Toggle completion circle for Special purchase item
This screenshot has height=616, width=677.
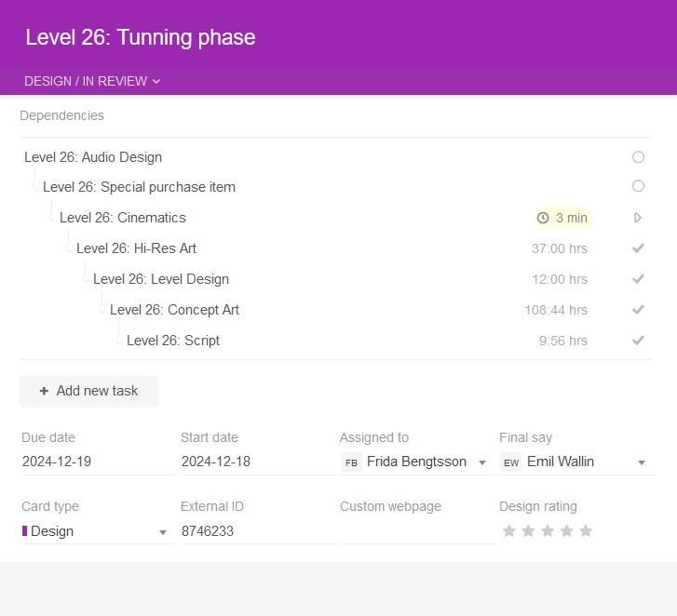[638, 186]
